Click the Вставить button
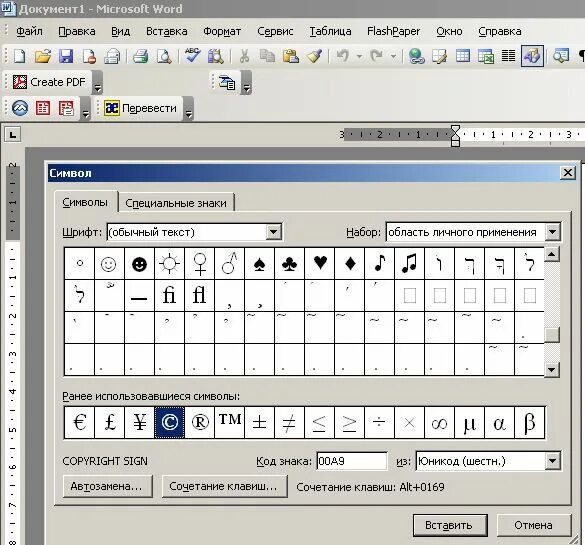585x545 pixels. (x=450, y=525)
